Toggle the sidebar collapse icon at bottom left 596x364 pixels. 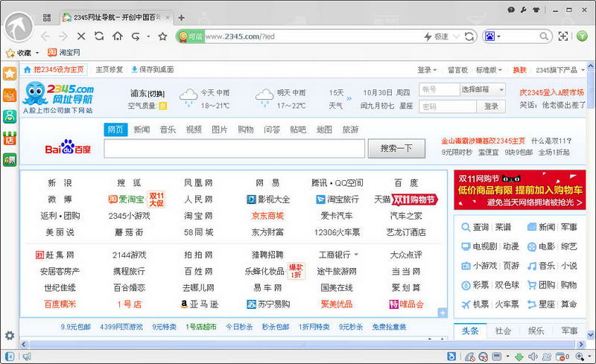tap(10, 357)
